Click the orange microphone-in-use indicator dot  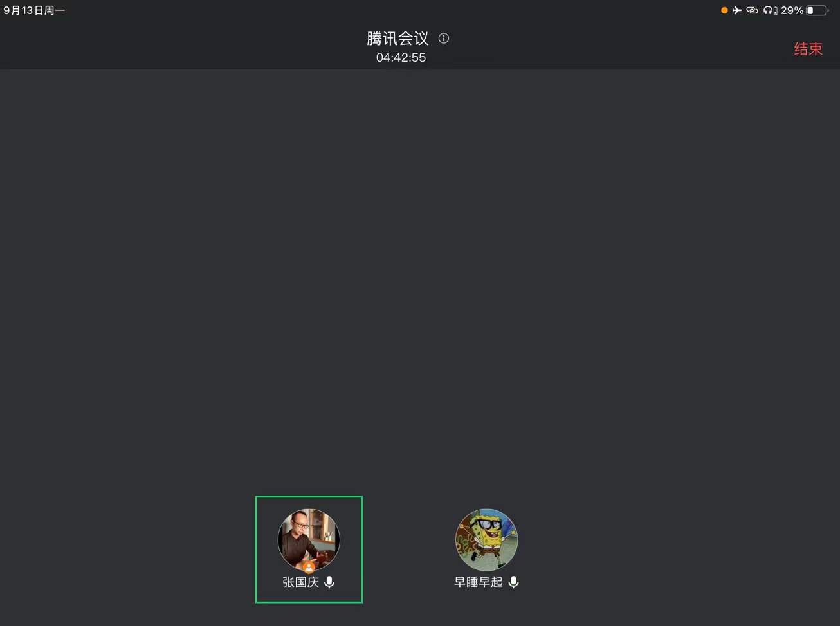(x=724, y=10)
